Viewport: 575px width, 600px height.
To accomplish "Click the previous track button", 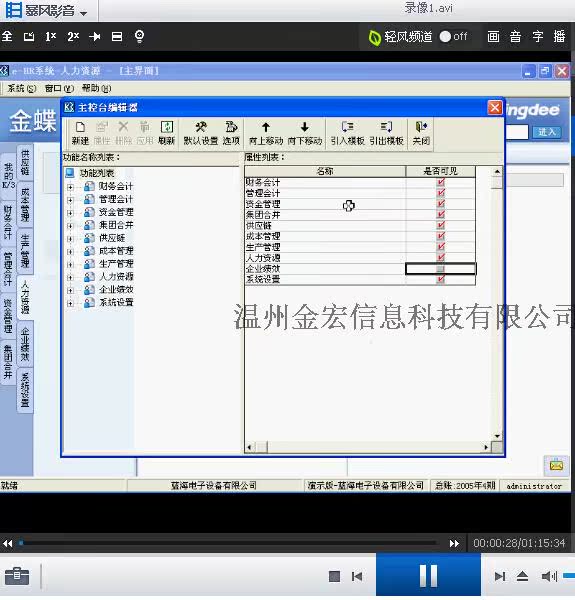I will coord(357,576).
